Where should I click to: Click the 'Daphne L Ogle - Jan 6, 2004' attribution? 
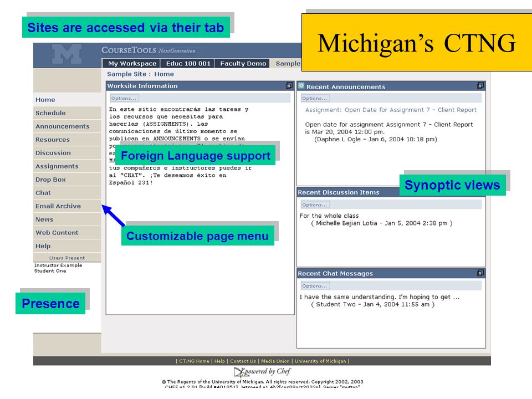(x=376, y=139)
